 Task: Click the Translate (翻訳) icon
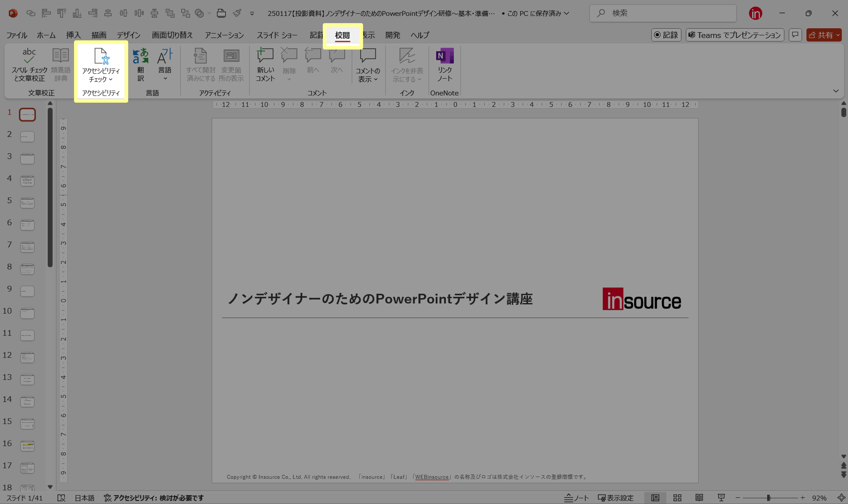click(x=140, y=64)
